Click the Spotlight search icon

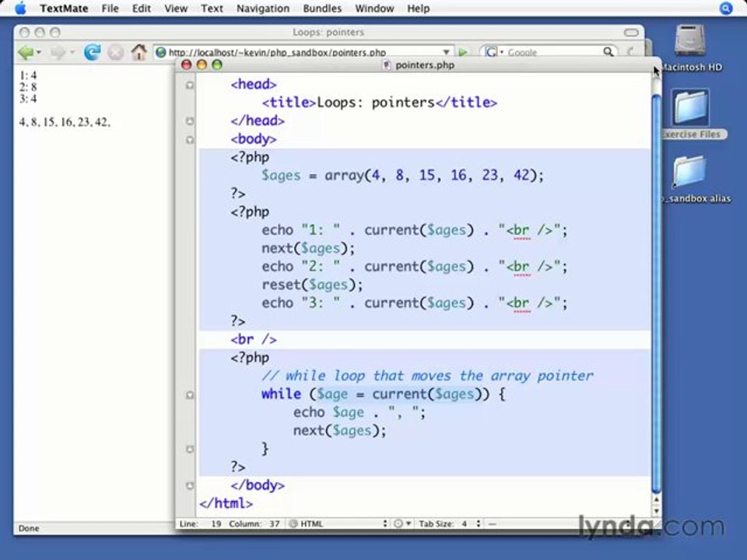[725, 9]
